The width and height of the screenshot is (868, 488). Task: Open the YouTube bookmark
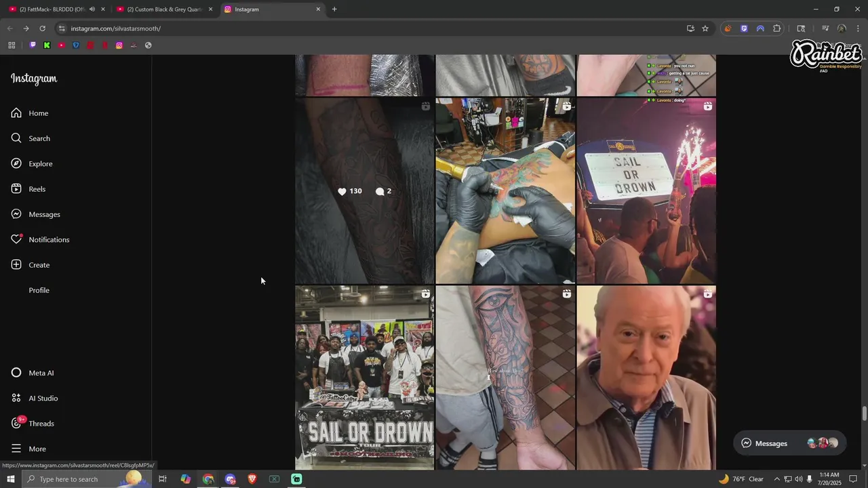pyautogui.click(x=61, y=45)
